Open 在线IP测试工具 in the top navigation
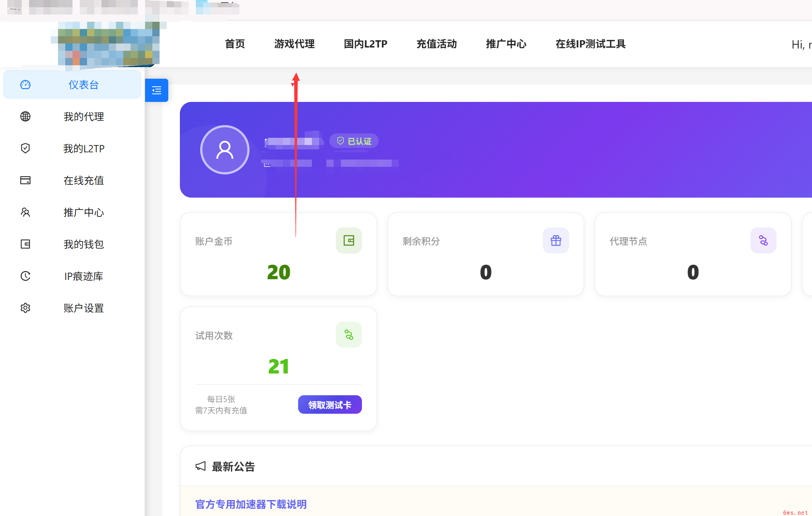Screen dimensions: 812x516 tap(590, 44)
